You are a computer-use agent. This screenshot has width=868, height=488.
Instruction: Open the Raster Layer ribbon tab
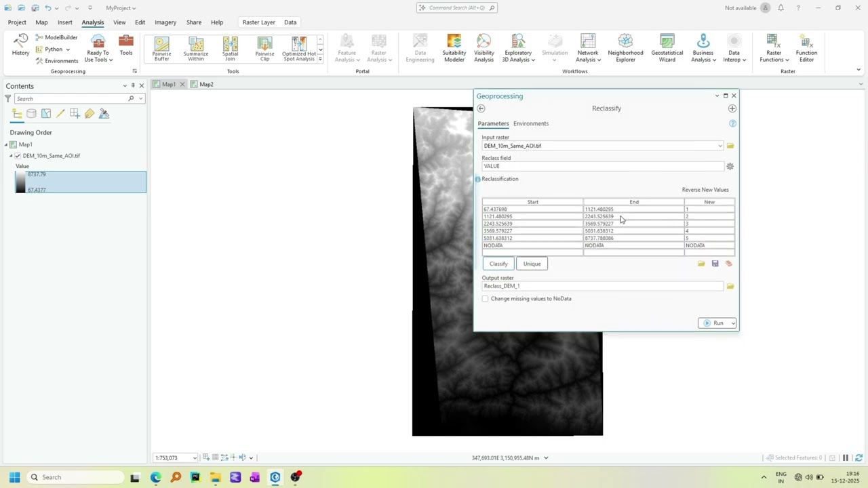click(258, 22)
